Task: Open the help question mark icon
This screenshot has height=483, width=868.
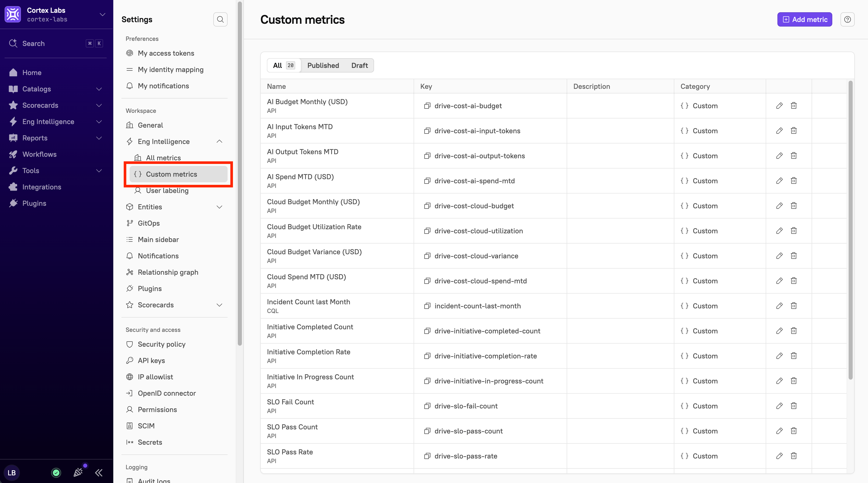Action: point(847,20)
